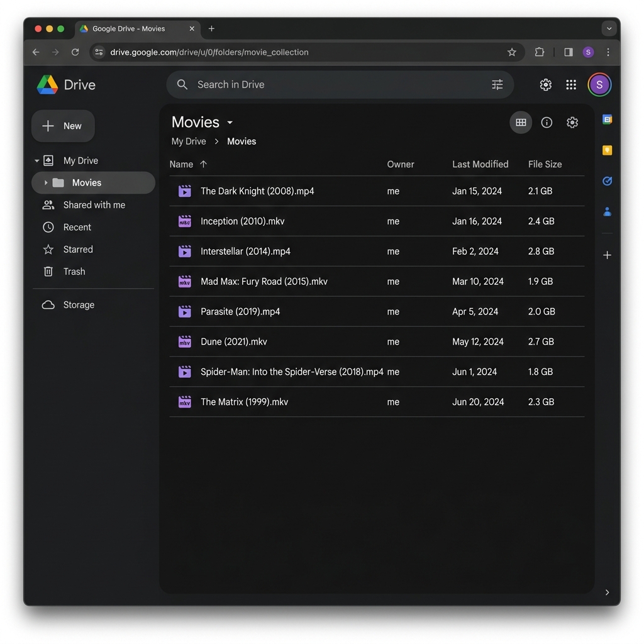This screenshot has height=644, width=644.
Task: Select The Dark Knight (2008).mp4
Action: [377, 191]
